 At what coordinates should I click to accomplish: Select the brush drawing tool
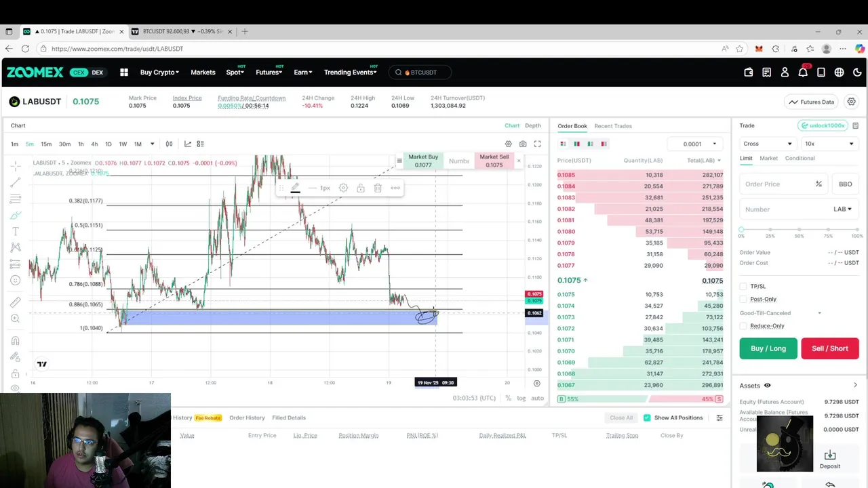click(16, 216)
